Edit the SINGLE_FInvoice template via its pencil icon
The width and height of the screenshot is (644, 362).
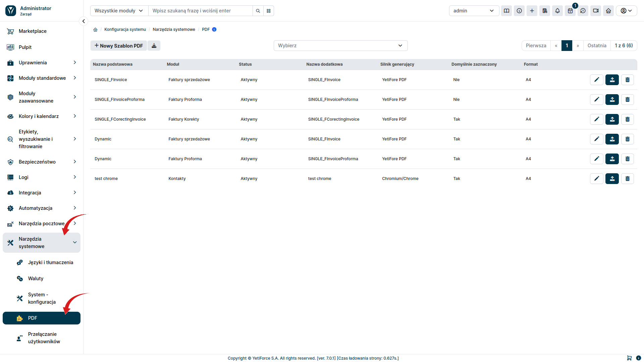(596, 80)
